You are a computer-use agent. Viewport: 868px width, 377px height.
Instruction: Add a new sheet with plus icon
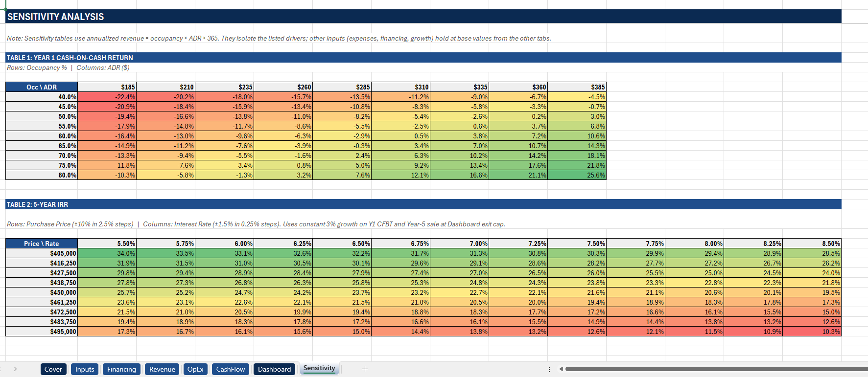click(x=365, y=369)
